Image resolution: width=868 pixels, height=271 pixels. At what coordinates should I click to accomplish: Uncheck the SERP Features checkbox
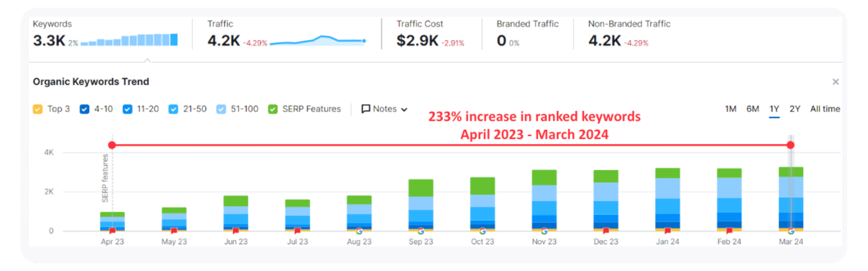pyautogui.click(x=273, y=109)
